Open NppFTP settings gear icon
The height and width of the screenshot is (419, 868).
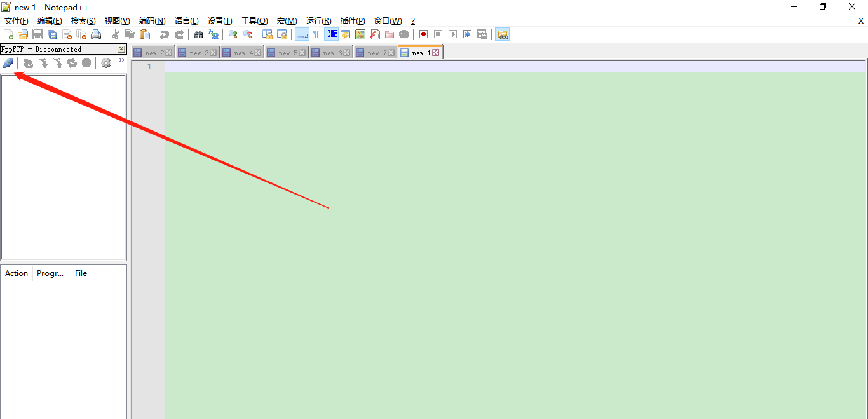click(x=106, y=63)
